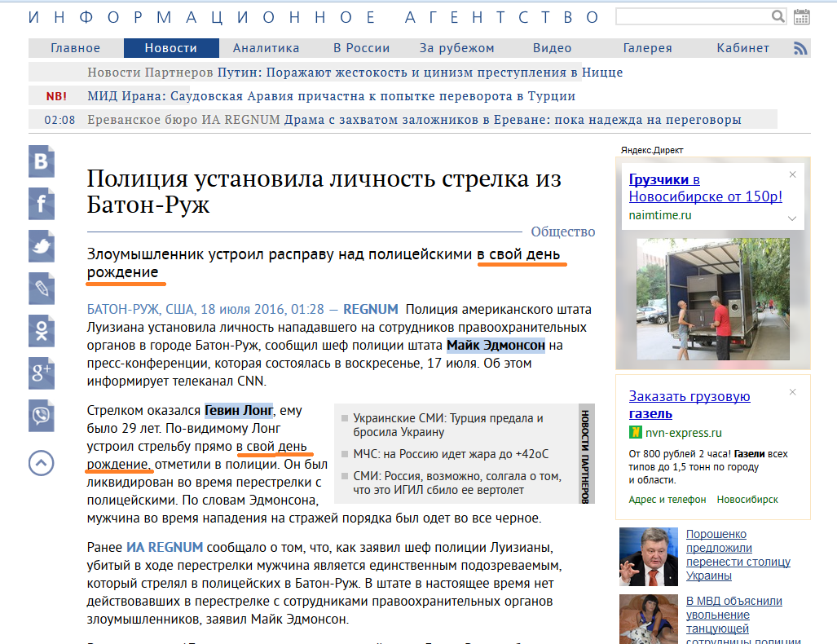Open Порошенко предложили перенести столицу link
Viewport: 837px width, 644px height.
pyautogui.click(x=738, y=555)
